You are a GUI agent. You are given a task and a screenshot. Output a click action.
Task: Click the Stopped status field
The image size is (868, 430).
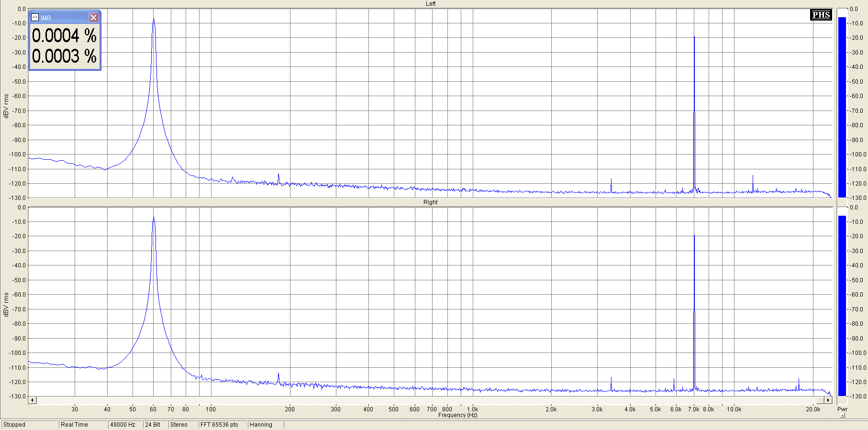pyautogui.click(x=30, y=425)
